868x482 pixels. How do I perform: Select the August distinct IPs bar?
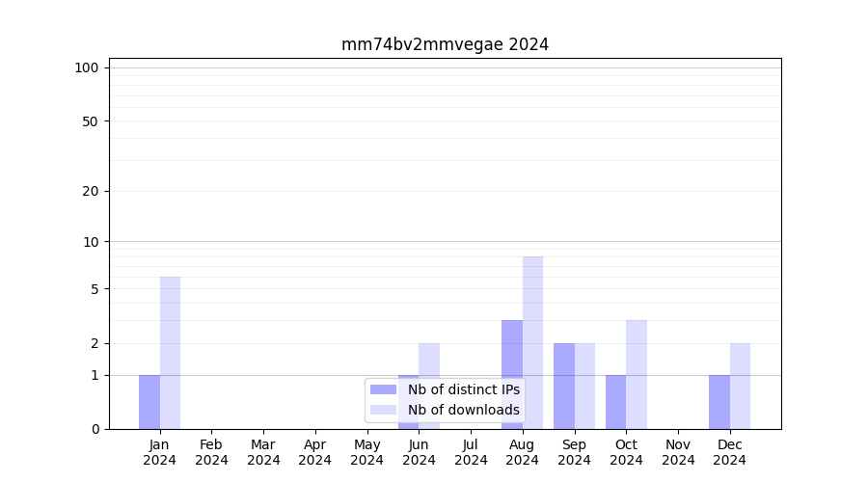(x=512, y=374)
